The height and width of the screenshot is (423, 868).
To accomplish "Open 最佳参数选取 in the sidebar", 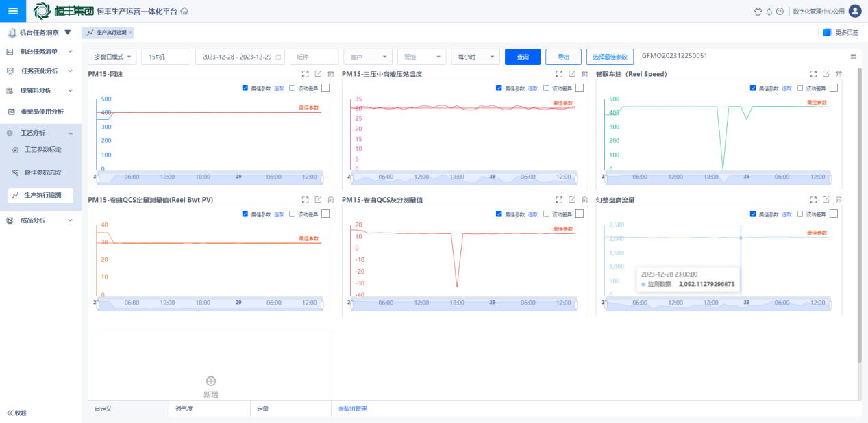I will (42, 172).
